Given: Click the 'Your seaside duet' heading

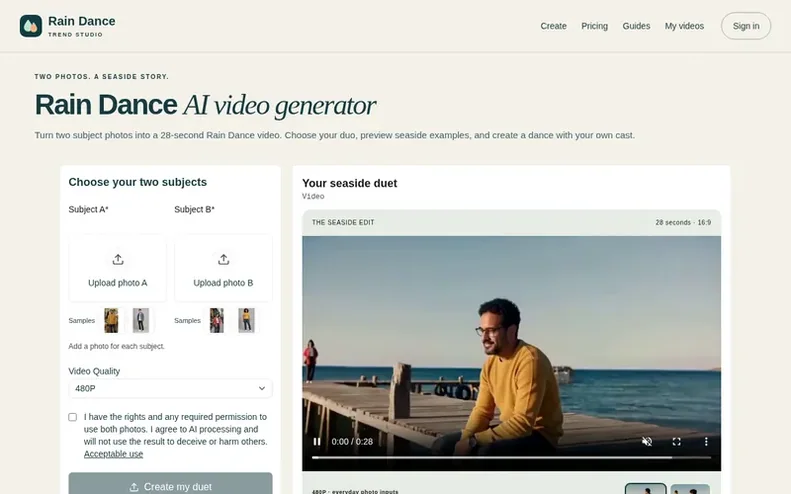Looking at the screenshot, I should pos(350,183).
